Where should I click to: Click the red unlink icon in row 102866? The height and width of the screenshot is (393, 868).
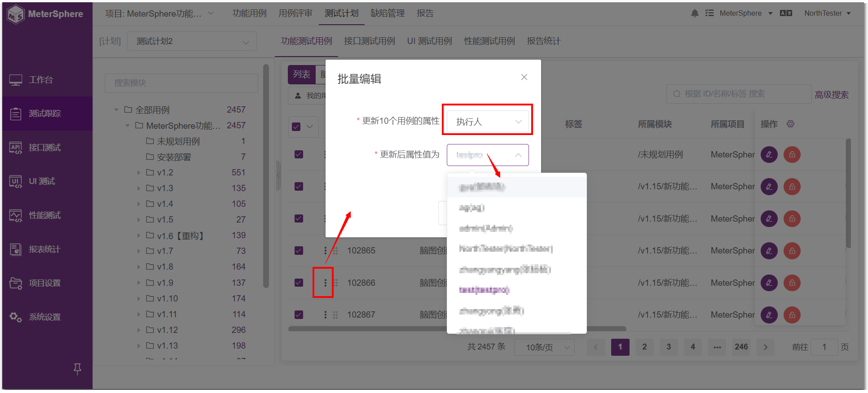coord(792,283)
